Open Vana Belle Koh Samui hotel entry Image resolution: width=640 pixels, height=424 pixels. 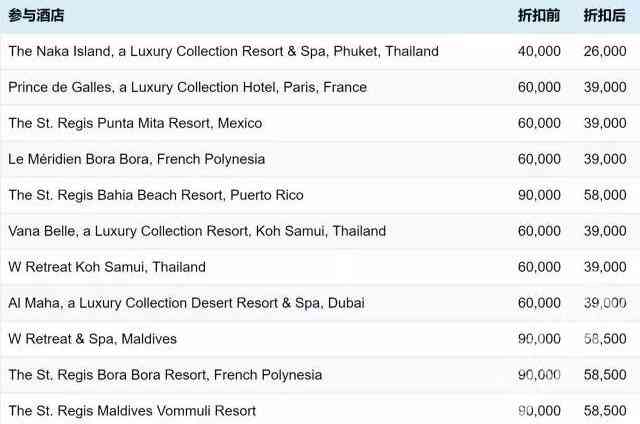point(197,231)
